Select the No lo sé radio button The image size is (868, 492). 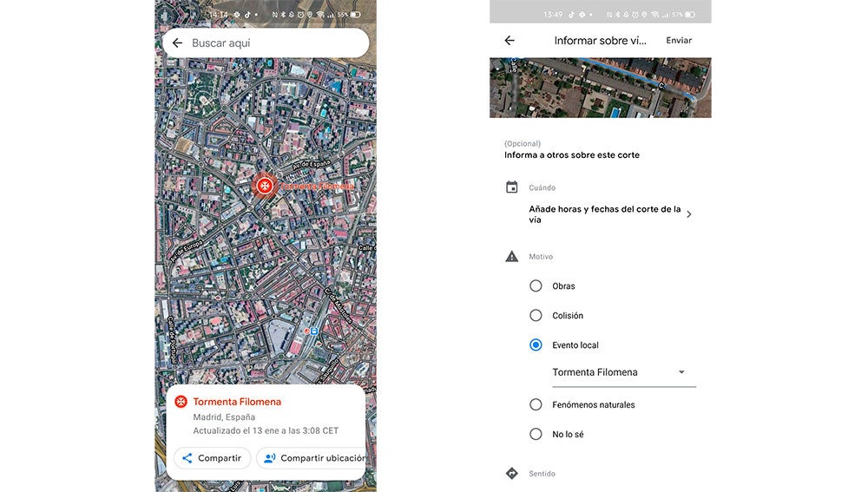(x=536, y=434)
